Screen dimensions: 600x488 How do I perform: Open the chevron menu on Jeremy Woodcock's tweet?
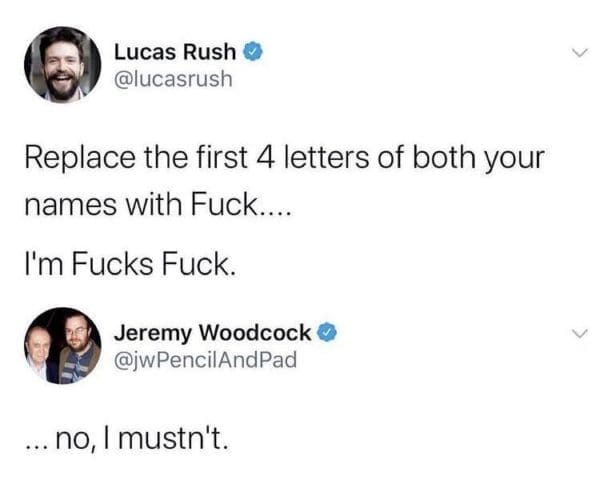pos(572,335)
